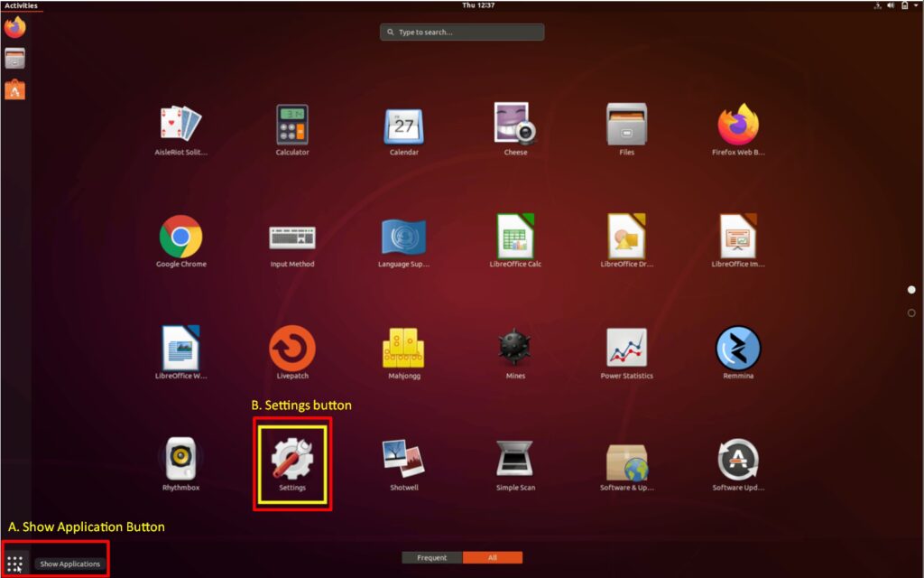Open the Settings application
The width and height of the screenshot is (924, 578).
(291, 461)
